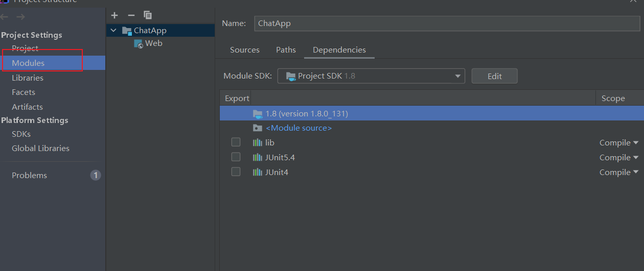Toggle export checkbox for JUnit5.4
Image resolution: width=644 pixels, height=271 pixels.
236,157
